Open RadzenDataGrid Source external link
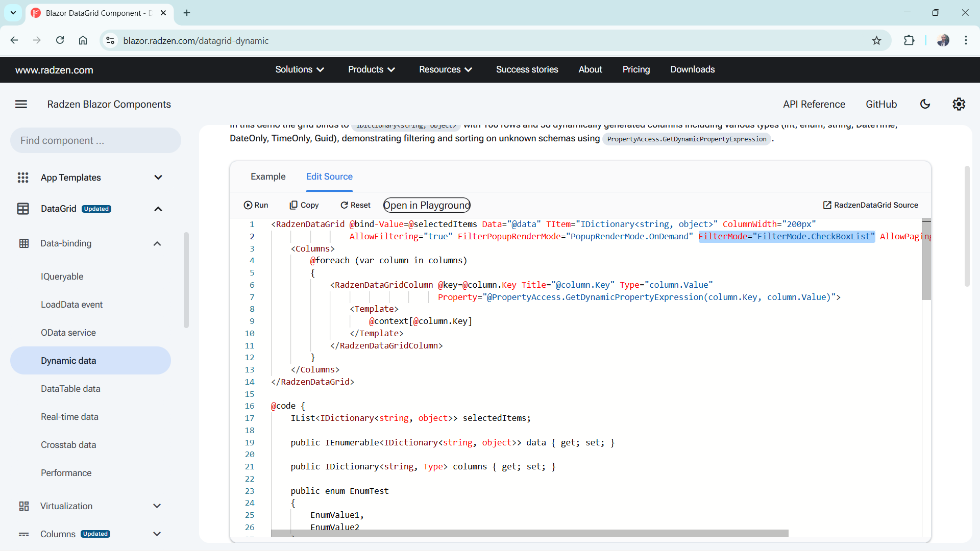The height and width of the screenshot is (551, 980). click(x=870, y=205)
